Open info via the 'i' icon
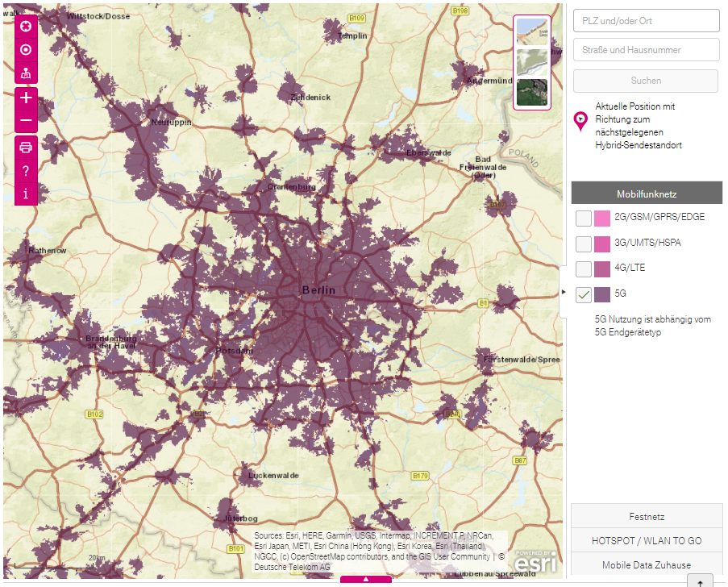The image size is (728, 587). tap(26, 194)
